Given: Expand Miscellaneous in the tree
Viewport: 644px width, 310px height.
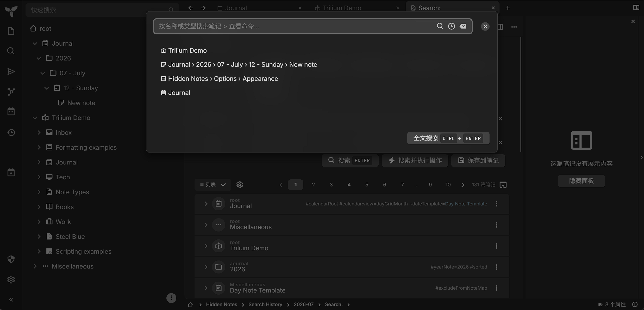Looking at the screenshot, I should (35, 266).
